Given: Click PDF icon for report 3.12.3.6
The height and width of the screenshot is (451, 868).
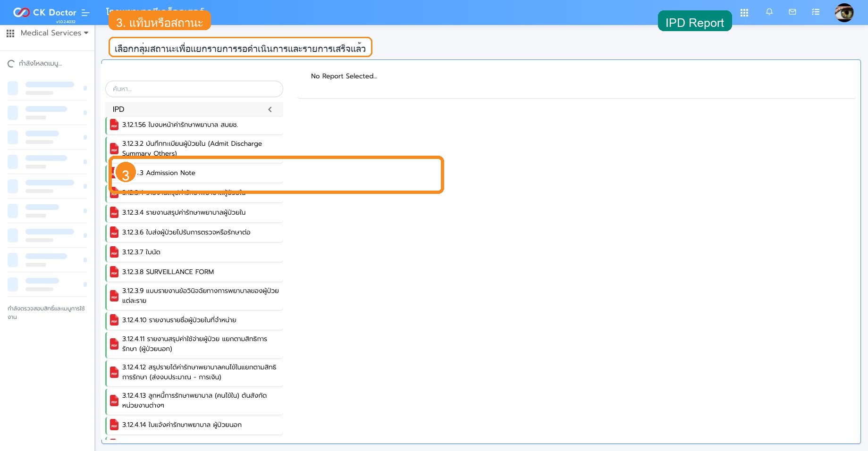Looking at the screenshot, I should (x=114, y=233).
